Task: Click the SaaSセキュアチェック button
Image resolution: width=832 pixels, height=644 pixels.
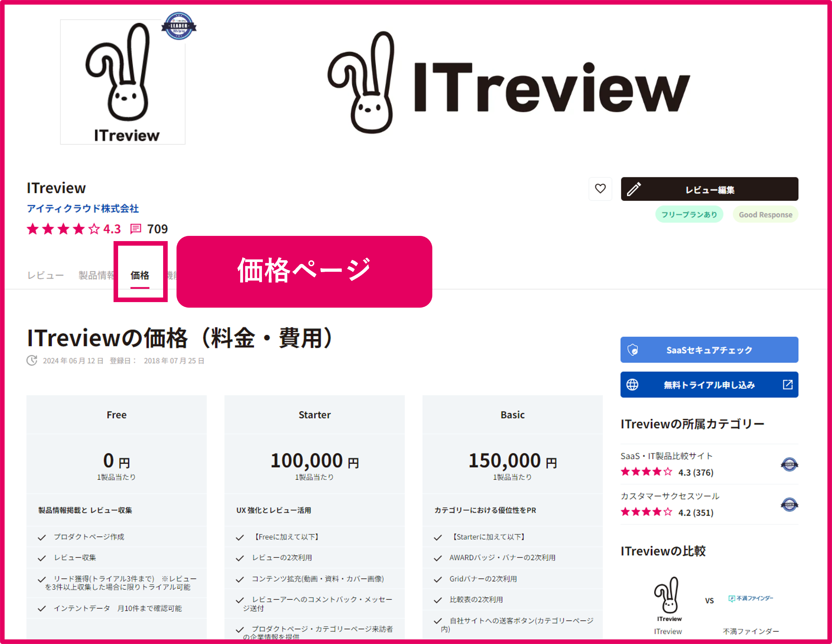Action: click(x=709, y=350)
